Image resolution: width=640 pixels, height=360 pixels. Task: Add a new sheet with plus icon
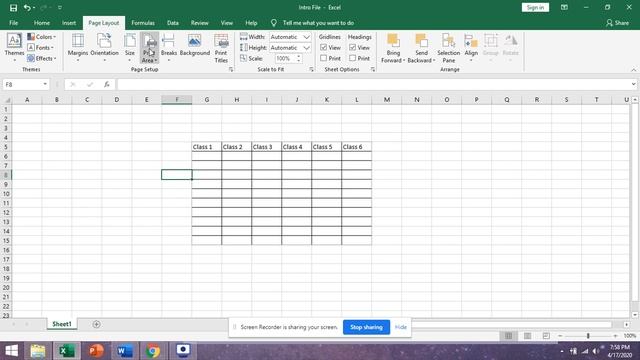tap(96, 324)
